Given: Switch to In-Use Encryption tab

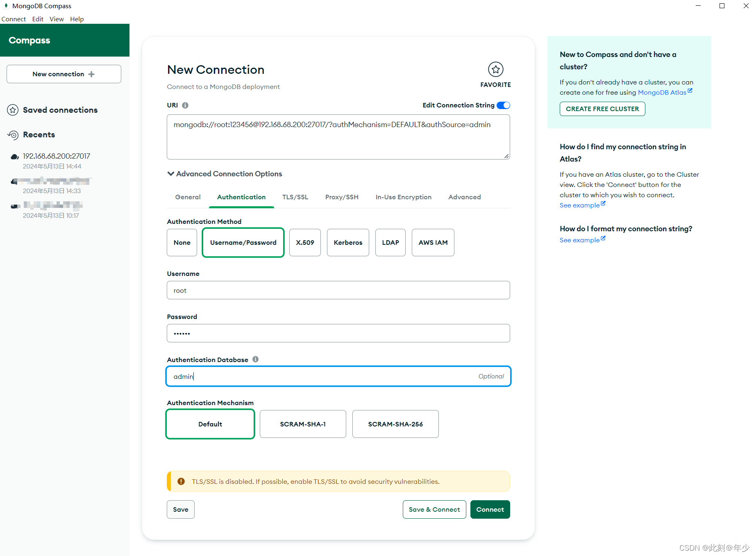Looking at the screenshot, I should 404,197.
